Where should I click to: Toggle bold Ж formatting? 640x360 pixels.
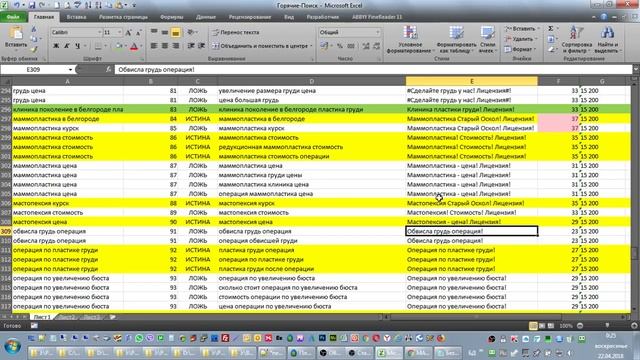click(56, 46)
